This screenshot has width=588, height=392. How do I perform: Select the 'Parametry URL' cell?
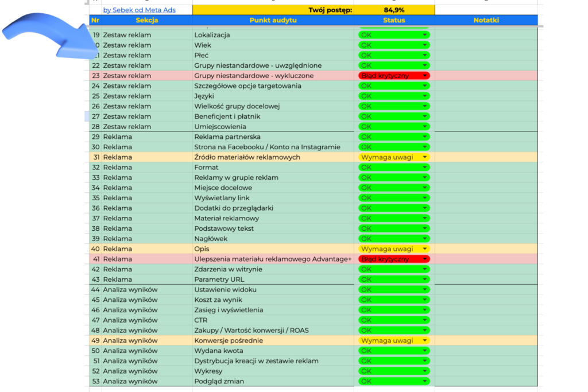pyautogui.click(x=273, y=280)
